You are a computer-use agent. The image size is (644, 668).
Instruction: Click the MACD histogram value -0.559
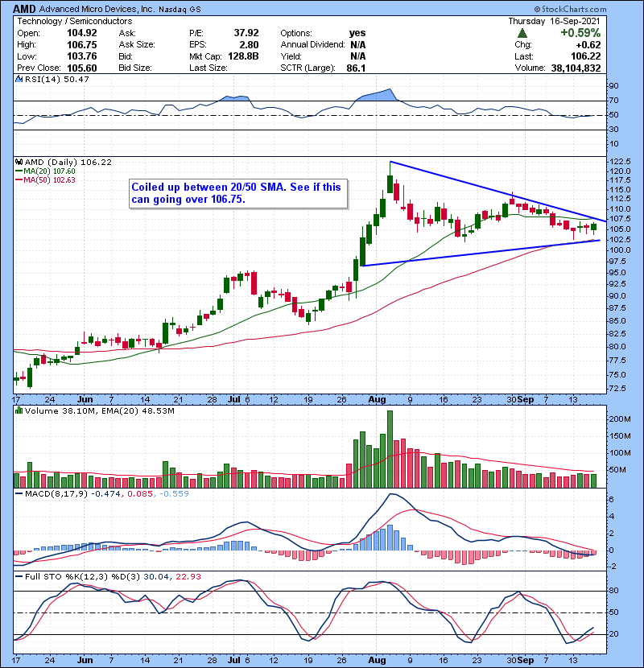click(174, 493)
